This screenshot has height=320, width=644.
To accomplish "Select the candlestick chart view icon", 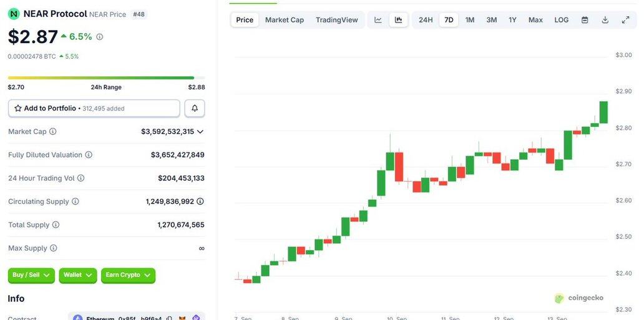I will [398, 20].
